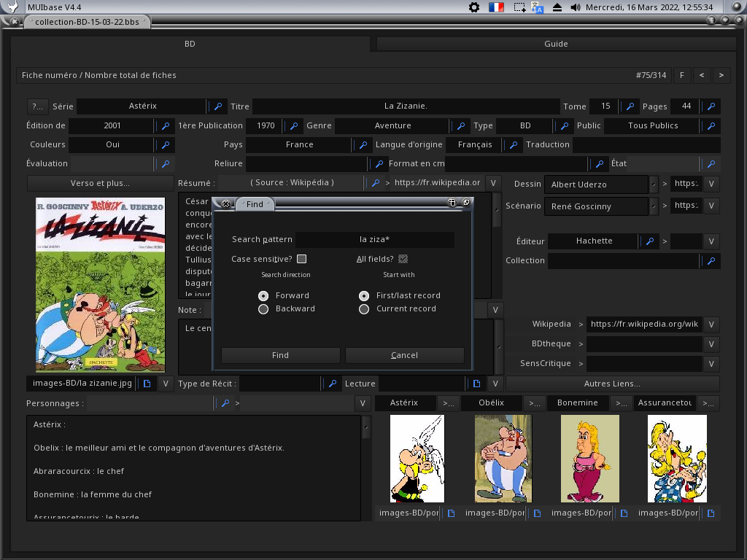The height and width of the screenshot is (560, 747).
Task: Click file chooser icon for la zizanie.jpg
Action: click(x=147, y=384)
